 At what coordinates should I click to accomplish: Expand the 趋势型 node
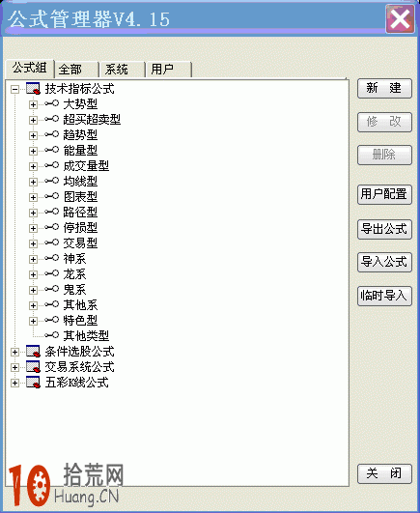[x=33, y=135]
